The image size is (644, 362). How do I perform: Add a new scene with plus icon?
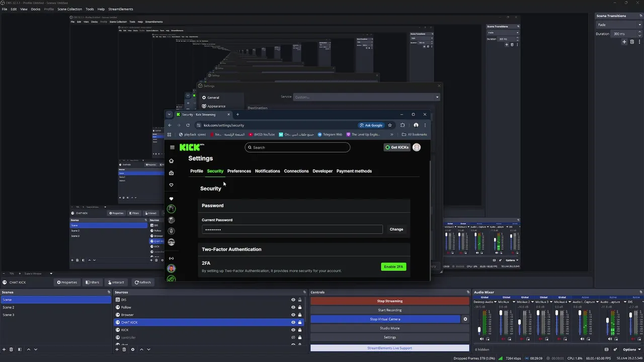4,349
